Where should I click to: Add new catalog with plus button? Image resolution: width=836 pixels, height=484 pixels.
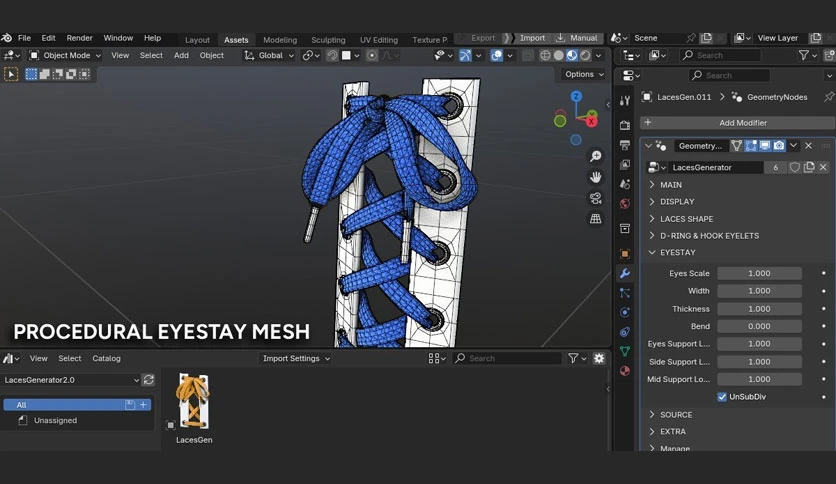click(143, 405)
